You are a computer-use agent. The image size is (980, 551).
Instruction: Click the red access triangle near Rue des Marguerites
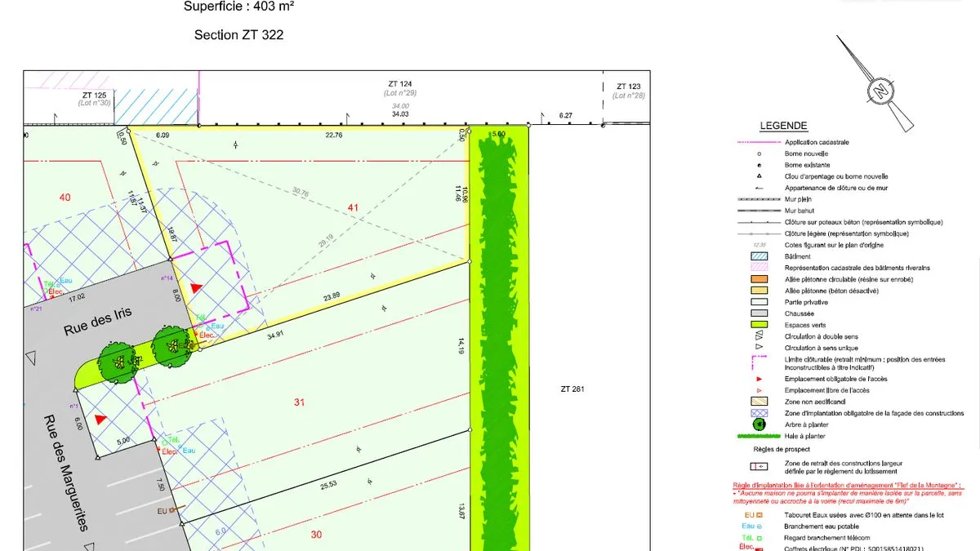click(x=100, y=419)
